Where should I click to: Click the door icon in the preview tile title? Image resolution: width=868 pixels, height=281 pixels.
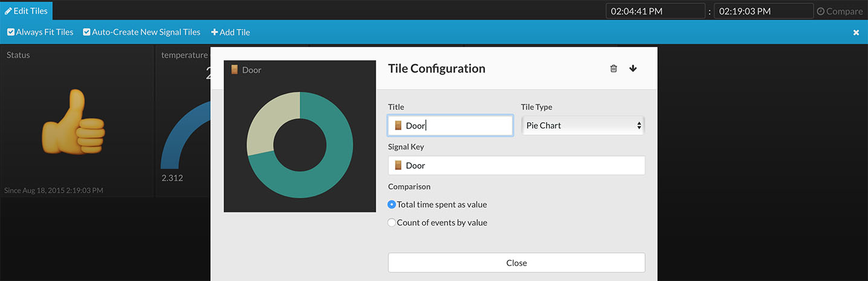234,70
